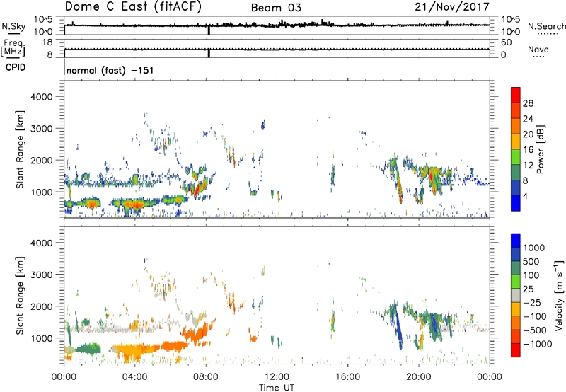Viewport: 566px width, 392px height.
Task: Click the "18" tick on the frequency axis
Action: tap(47, 42)
